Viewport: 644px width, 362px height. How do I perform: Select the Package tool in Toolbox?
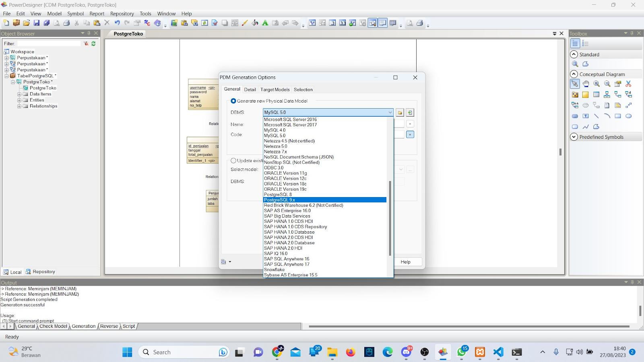pyautogui.click(x=575, y=95)
